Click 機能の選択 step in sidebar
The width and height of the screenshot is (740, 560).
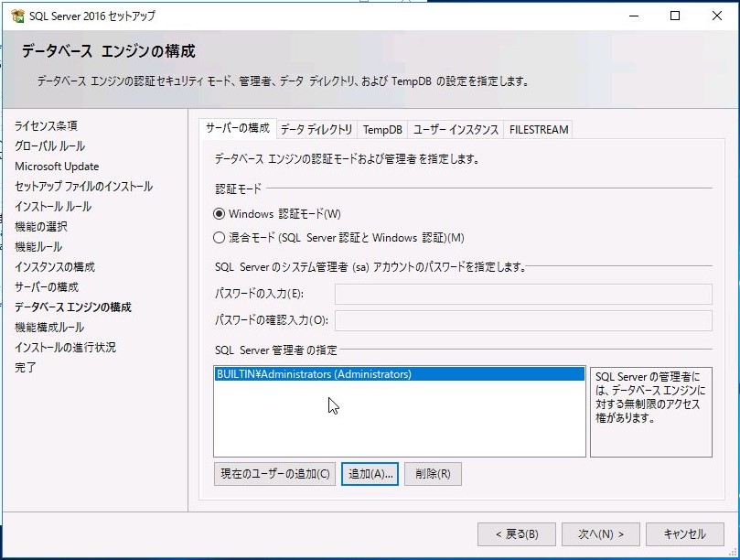(41, 227)
